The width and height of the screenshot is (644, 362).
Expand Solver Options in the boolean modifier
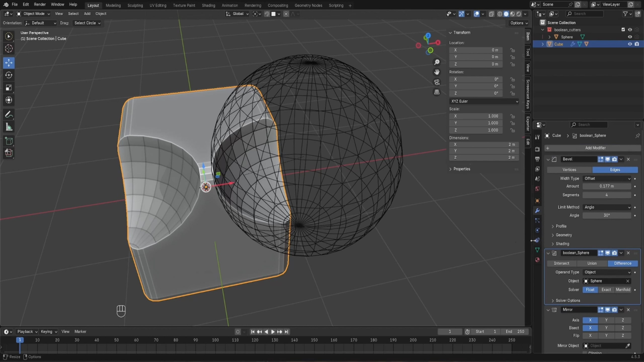point(568,301)
